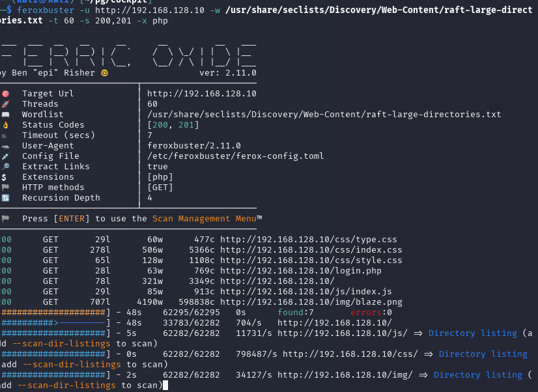Click the HTTP methods value [GET]

(x=160, y=188)
